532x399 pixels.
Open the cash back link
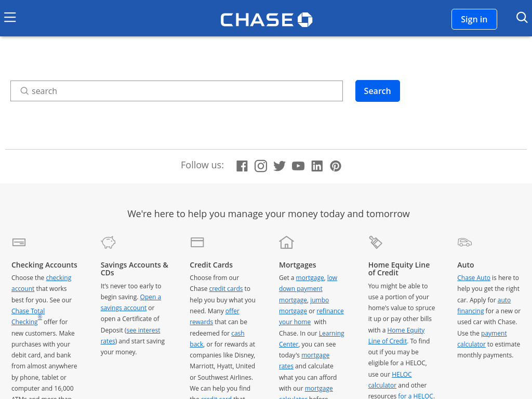[x=217, y=339]
